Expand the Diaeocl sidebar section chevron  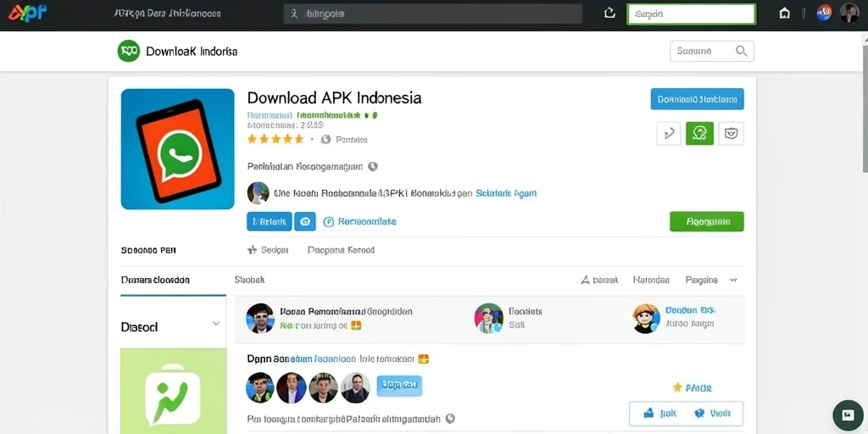click(216, 324)
